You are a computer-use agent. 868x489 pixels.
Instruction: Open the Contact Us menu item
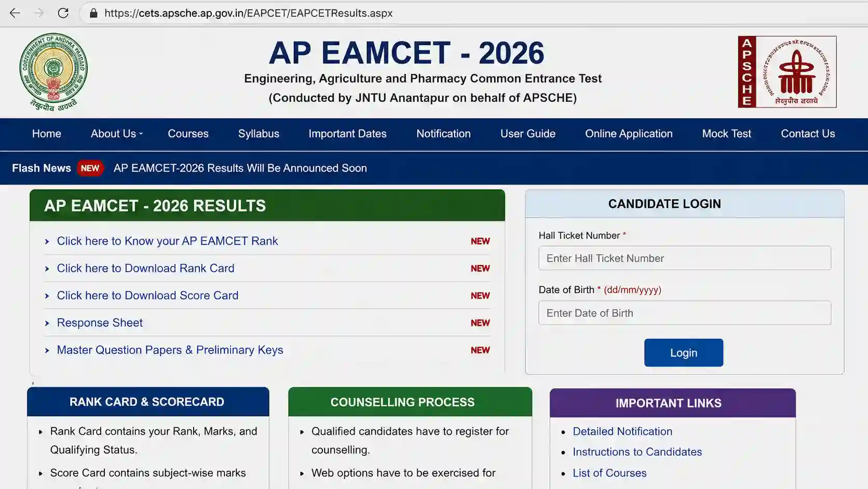pos(808,134)
